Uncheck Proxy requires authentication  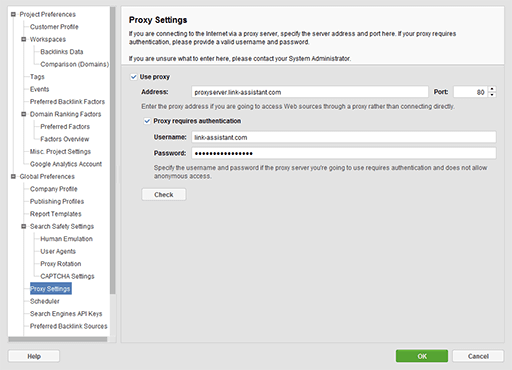pos(147,121)
